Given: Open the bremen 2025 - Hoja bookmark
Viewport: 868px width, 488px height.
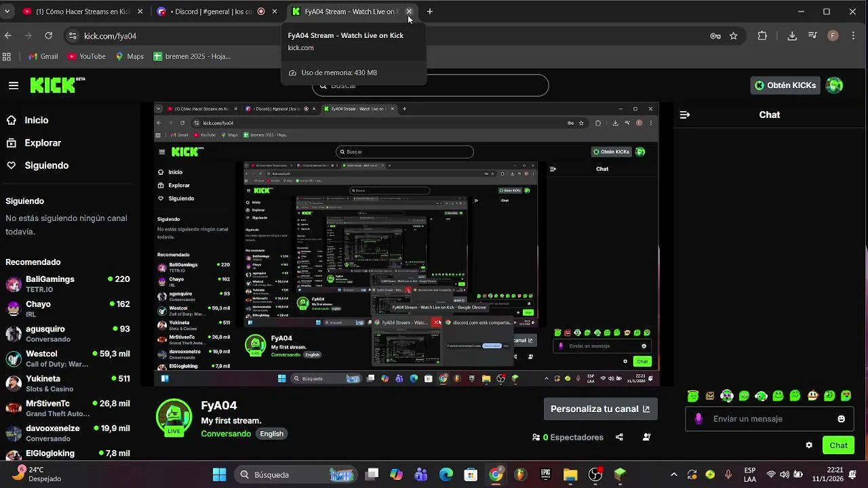Looking at the screenshot, I should click(193, 56).
